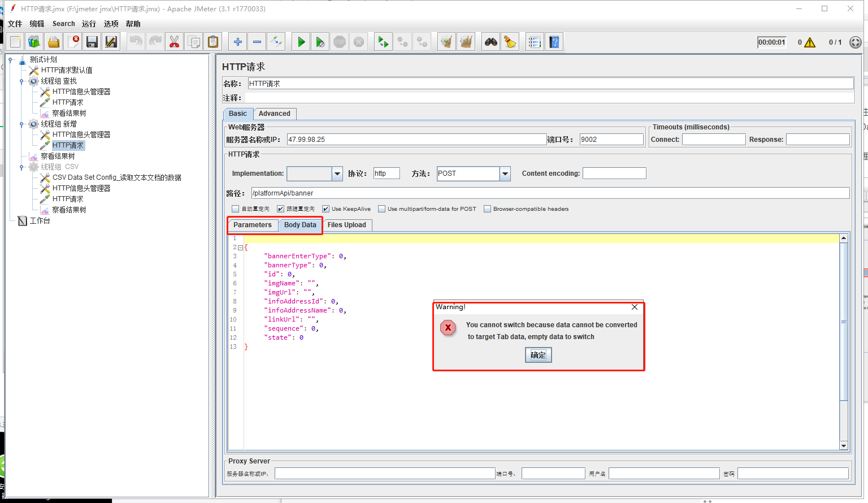Save the test plan with the floppy icon
Screen dimensions: 868x503
92,42
